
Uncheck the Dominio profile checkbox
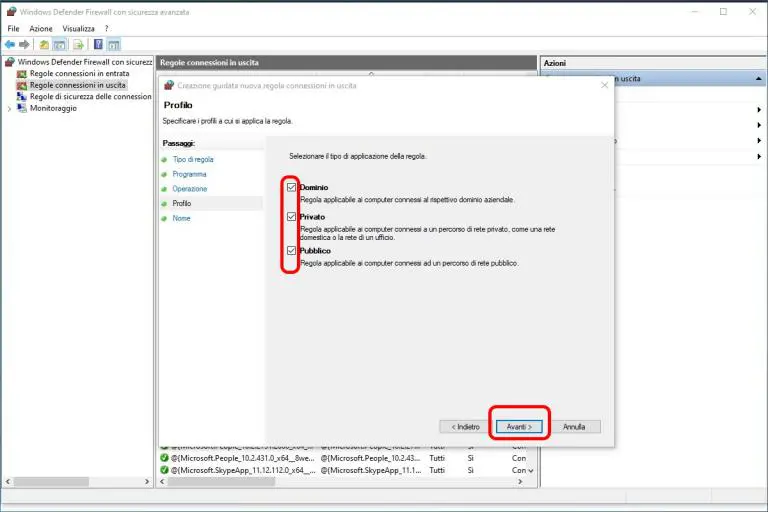coord(292,187)
